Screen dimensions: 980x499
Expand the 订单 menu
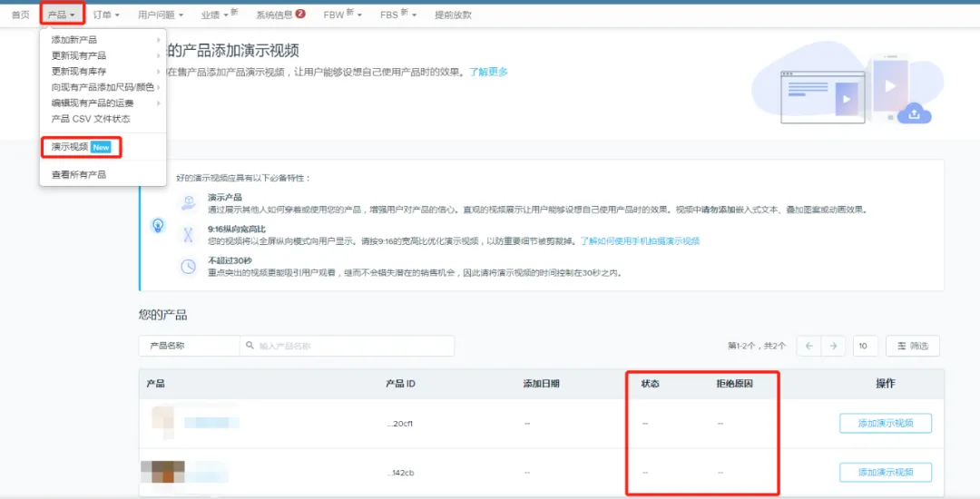(106, 15)
